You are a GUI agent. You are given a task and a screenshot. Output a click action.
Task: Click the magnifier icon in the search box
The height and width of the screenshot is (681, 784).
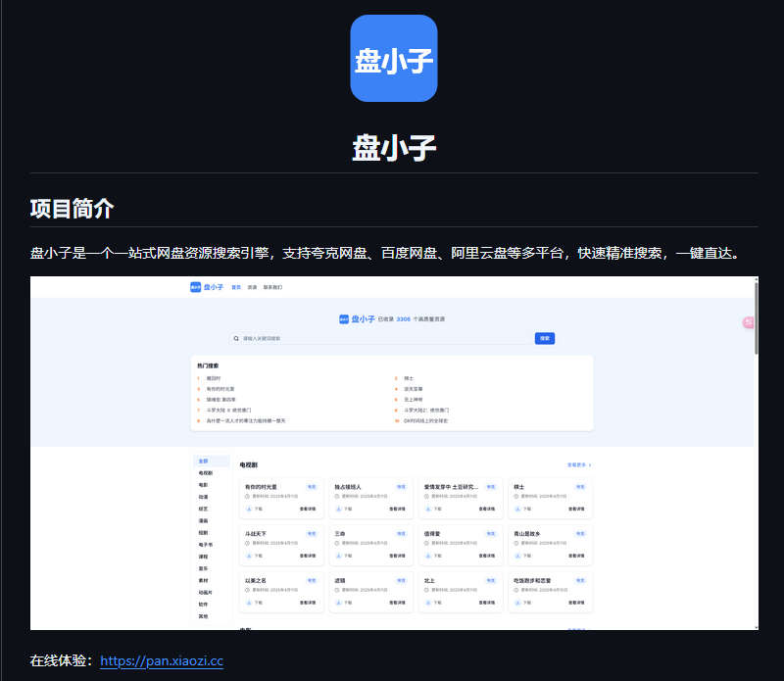pos(236,338)
